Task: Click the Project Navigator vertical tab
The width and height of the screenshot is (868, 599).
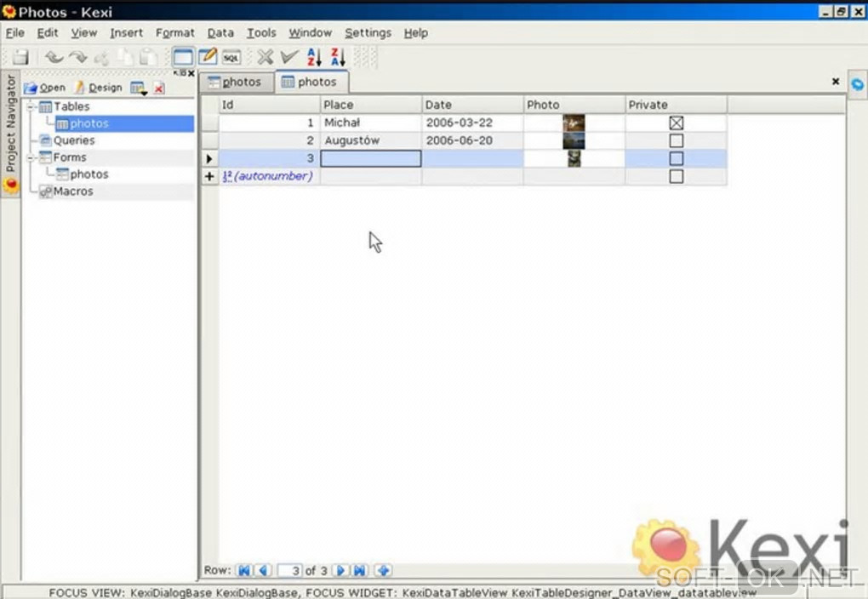Action: coord(10,134)
